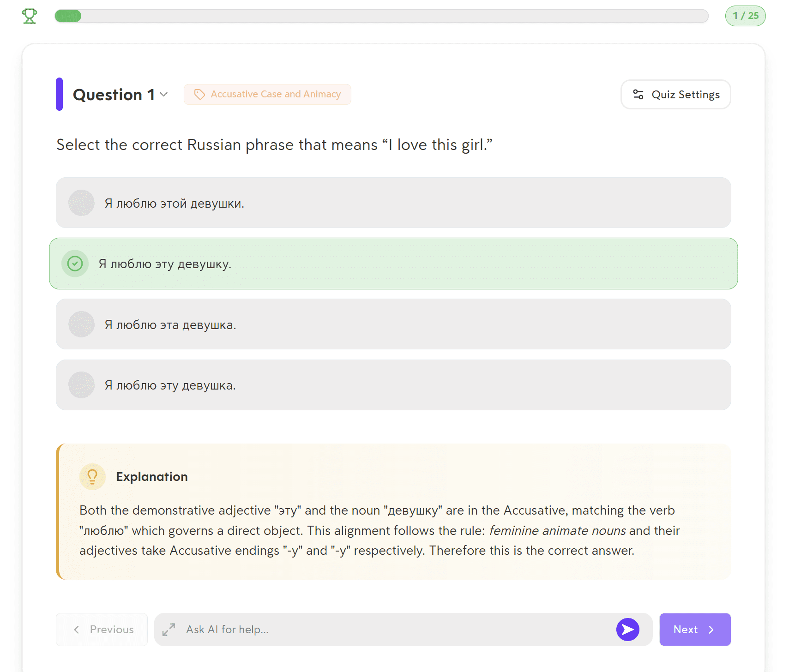Click the green checkmark on the correct answer
789x672 pixels.
[x=74, y=264]
